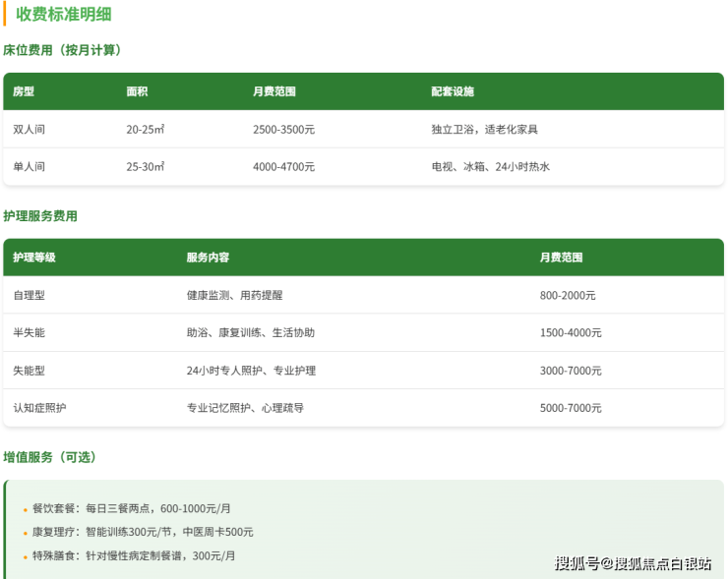
Task: Select the 面积 column header in bed table
Action: (138, 91)
